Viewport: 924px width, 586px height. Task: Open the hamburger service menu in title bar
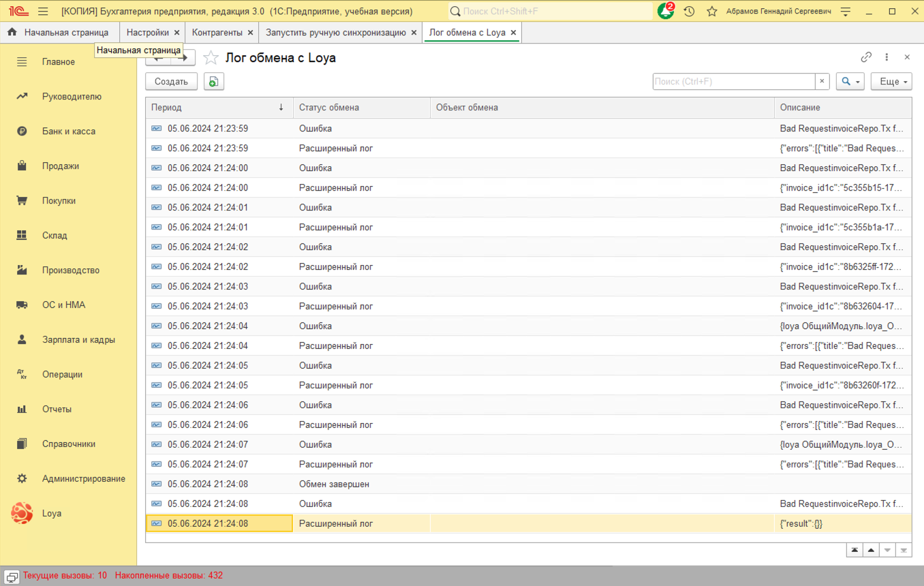pyautogui.click(x=44, y=12)
